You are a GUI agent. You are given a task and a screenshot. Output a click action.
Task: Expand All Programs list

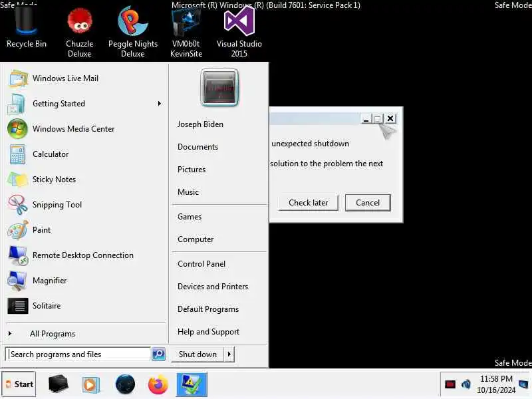(53, 334)
